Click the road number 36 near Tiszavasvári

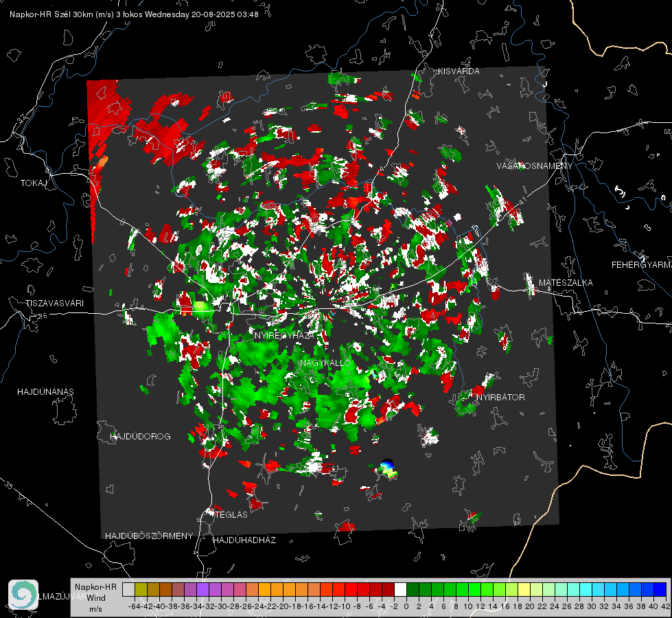[x=43, y=316]
